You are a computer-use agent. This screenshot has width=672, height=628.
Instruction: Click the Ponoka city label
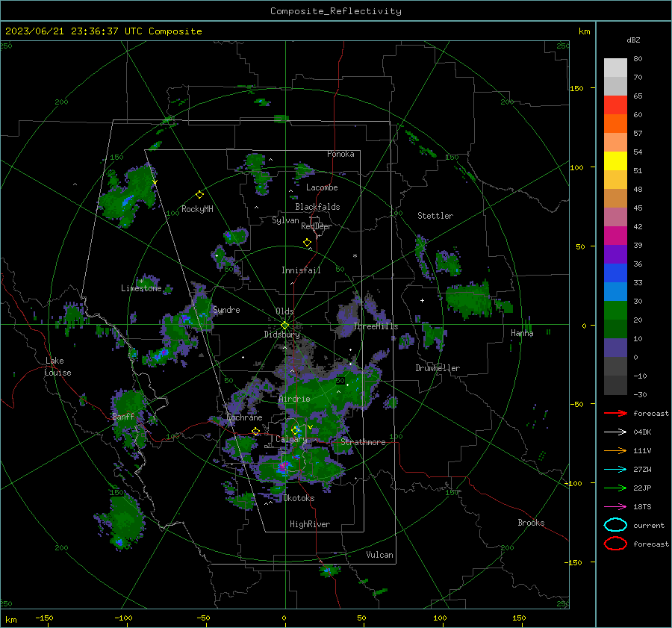click(340, 154)
